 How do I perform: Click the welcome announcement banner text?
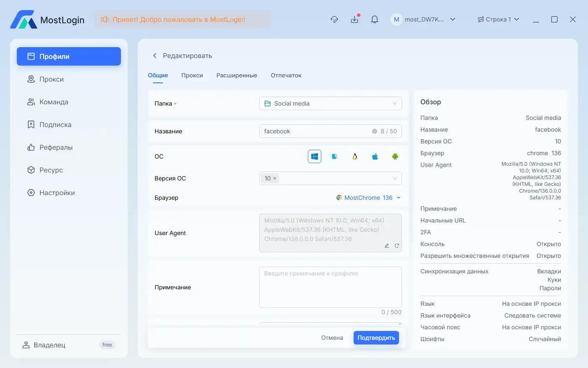pyautogui.click(x=179, y=19)
